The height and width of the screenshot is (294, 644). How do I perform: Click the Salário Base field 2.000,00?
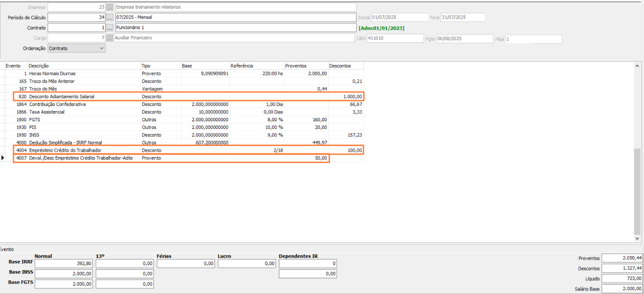(622, 288)
